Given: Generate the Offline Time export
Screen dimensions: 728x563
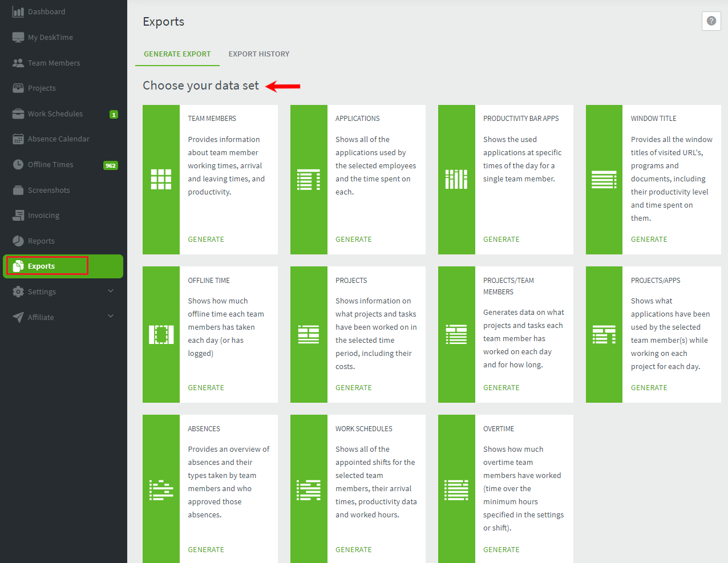Looking at the screenshot, I should click(x=206, y=388).
